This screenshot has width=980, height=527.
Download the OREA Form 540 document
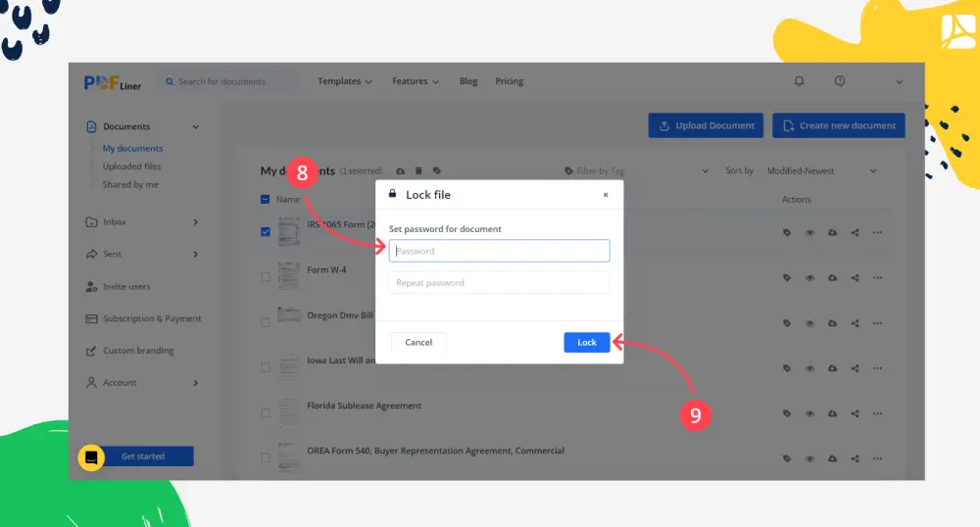pos(832,459)
